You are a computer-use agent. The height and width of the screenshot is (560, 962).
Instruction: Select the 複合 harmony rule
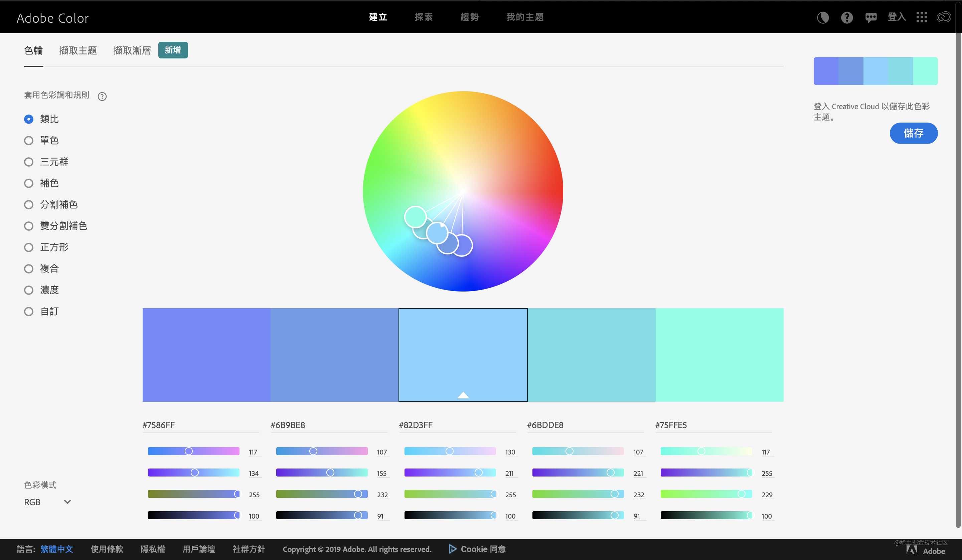pos(41,269)
